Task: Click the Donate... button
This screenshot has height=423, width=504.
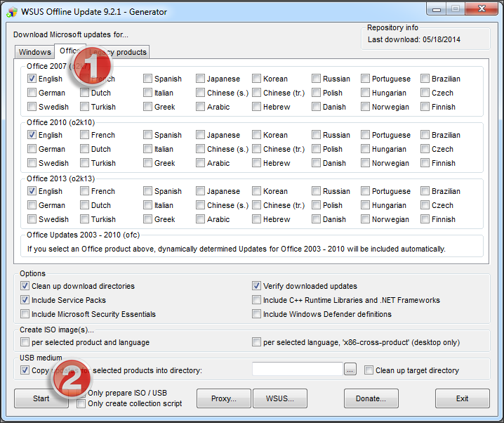Action: [x=371, y=398]
